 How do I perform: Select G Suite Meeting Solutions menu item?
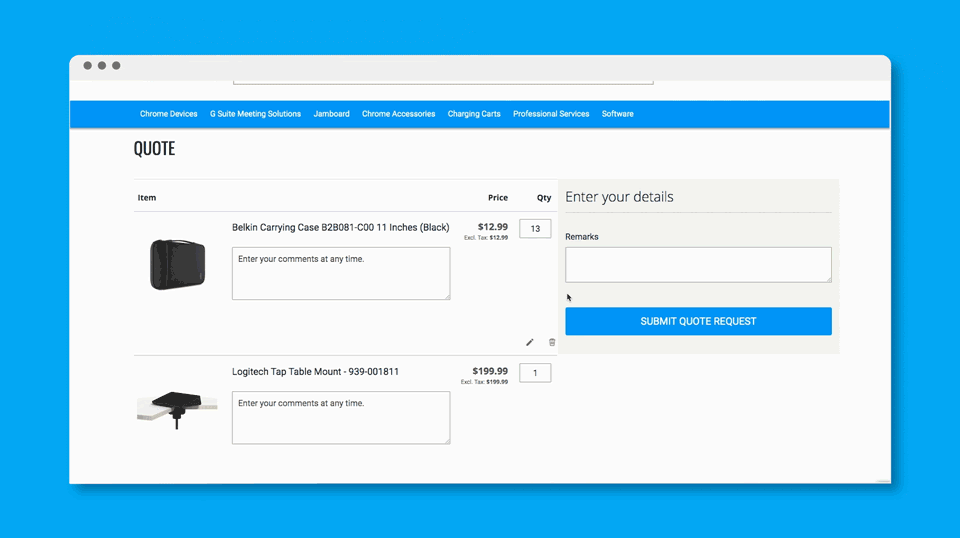[x=255, y=114]
